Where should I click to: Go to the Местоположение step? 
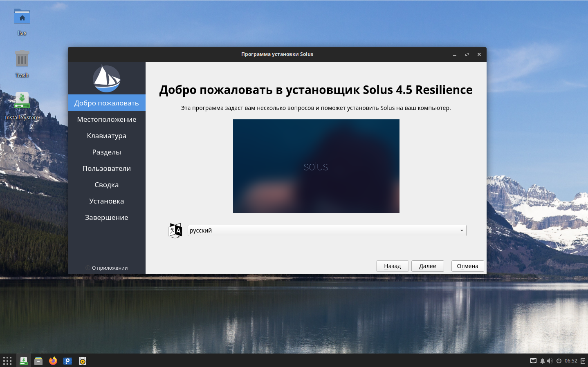(x=107, y=119)
